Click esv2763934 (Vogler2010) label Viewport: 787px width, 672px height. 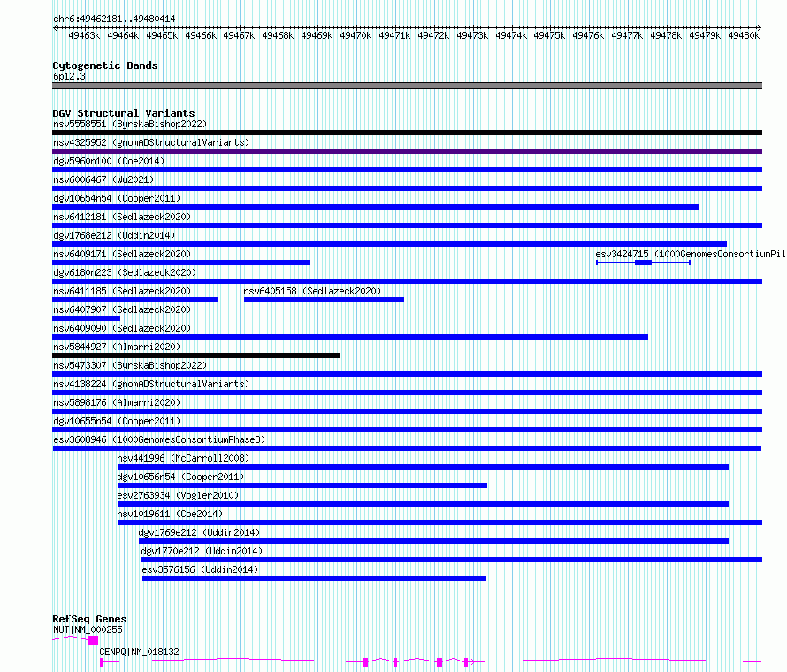[178, 495]
